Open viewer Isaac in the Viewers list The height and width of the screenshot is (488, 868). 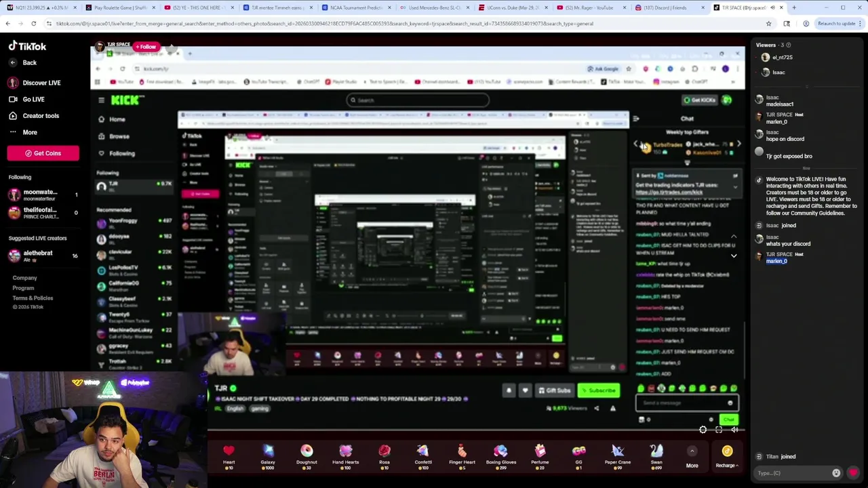773,73
